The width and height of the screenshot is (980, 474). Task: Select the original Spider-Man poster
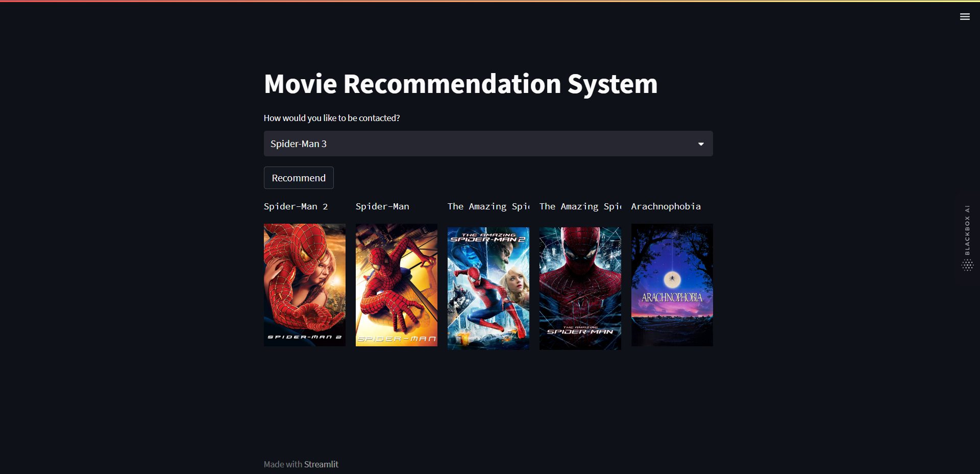[397, 285]
